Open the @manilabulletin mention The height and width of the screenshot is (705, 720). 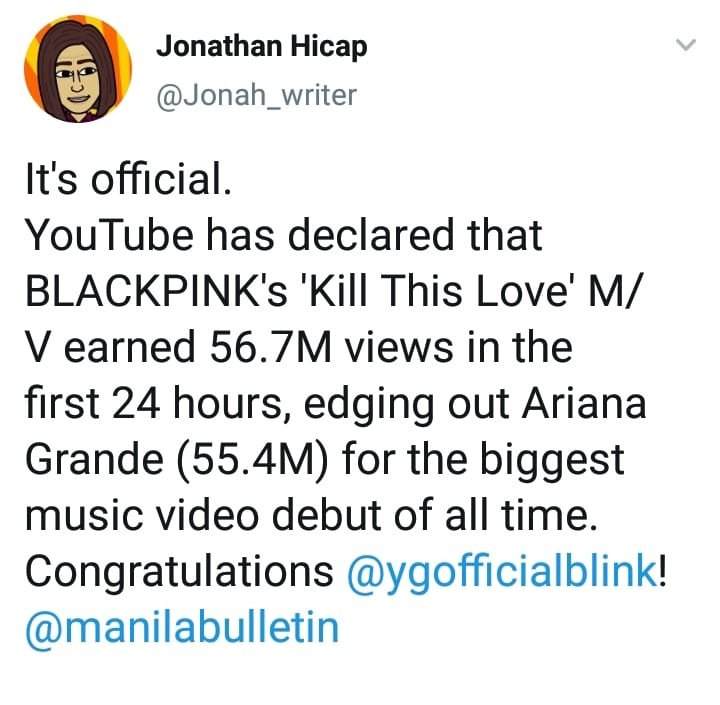(182, 628)
